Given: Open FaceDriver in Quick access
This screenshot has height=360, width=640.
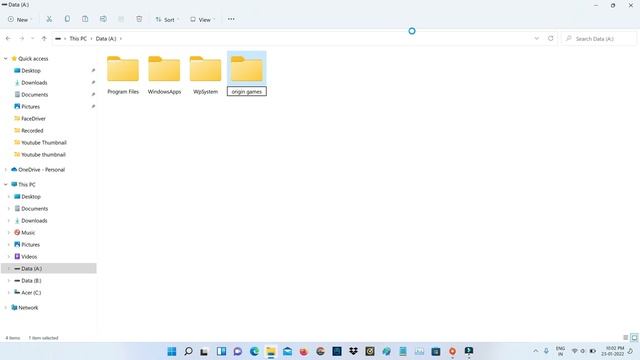Looking at the screenshot, I should click(33, 118).
